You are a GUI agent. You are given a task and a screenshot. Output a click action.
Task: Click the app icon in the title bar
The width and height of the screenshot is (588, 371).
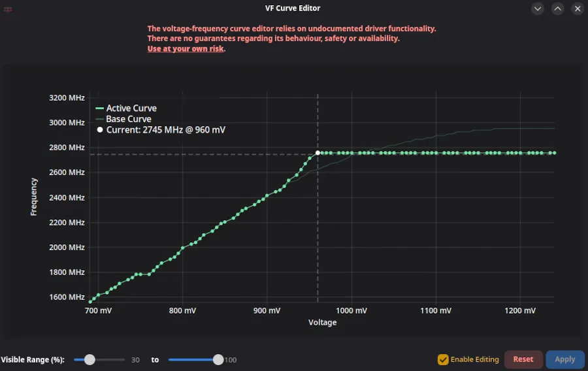8,8
